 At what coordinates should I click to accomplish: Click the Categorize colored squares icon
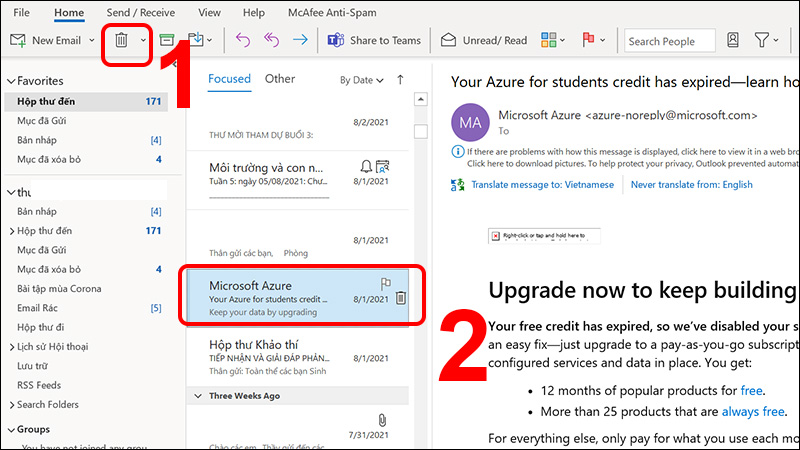click(x=548, y=40)
